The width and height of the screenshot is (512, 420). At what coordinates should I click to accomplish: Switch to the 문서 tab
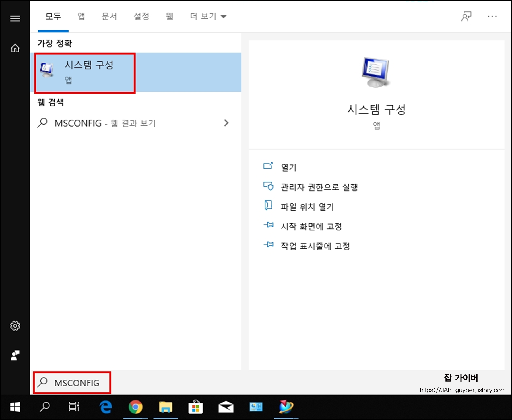tap(109, 17)
